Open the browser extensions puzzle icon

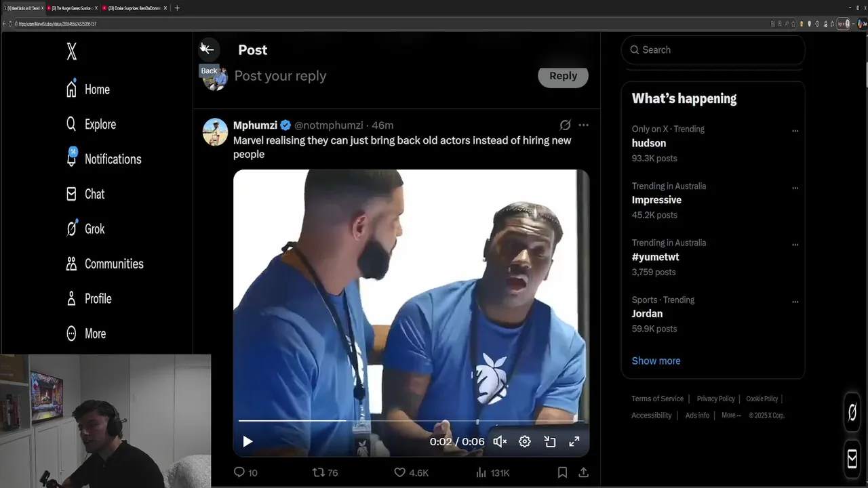817,24
